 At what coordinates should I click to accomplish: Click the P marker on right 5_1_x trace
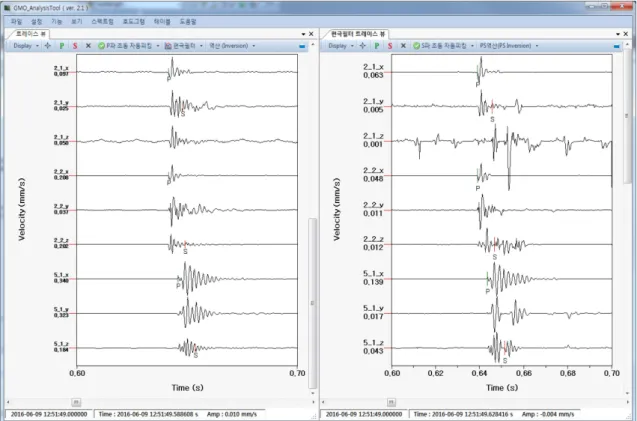(488, 291)
